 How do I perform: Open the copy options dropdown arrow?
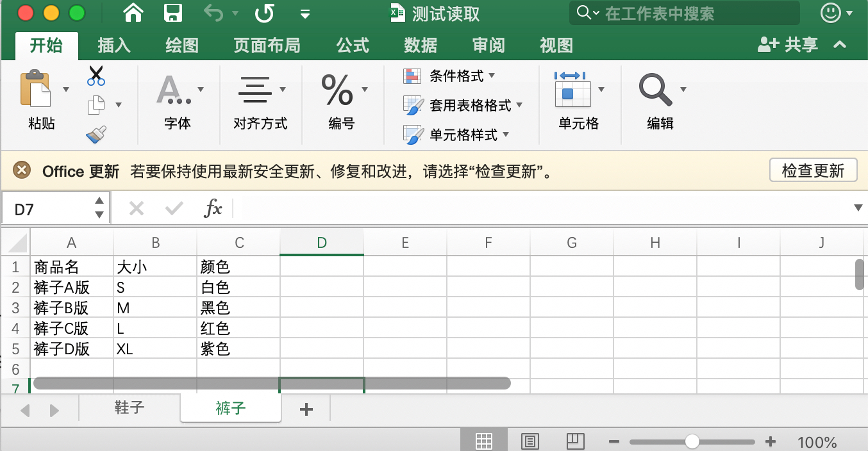(x=118, y=104)
